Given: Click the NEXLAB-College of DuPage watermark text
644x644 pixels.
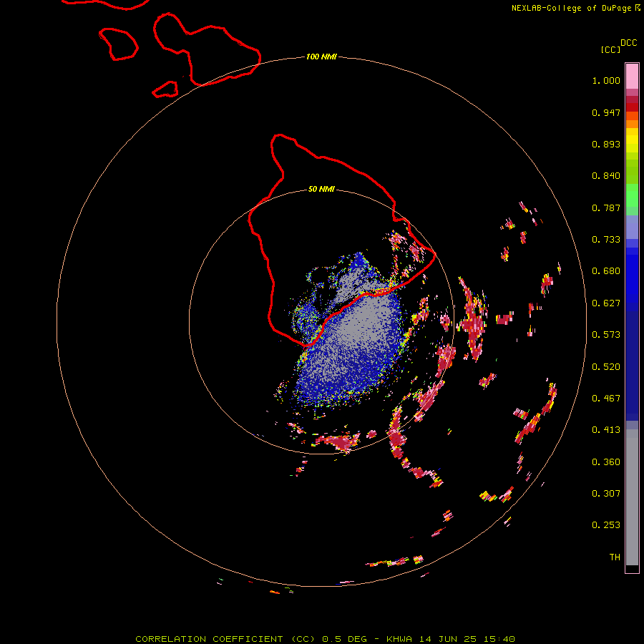Looking at the screenshot, I should pos(576,8).
